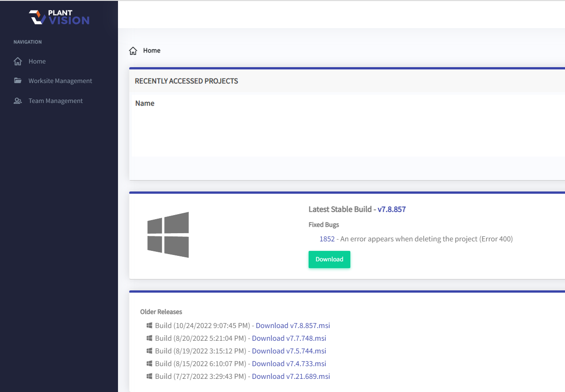Image resolution: width=565 pixels, height=392 pixels.
Task: Click the Name column header under Recently Accessed Projects
Action: tap(144, 103)
